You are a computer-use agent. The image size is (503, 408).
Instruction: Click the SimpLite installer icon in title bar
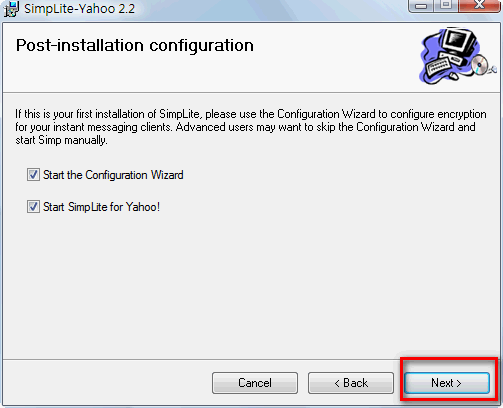point(11,9)
